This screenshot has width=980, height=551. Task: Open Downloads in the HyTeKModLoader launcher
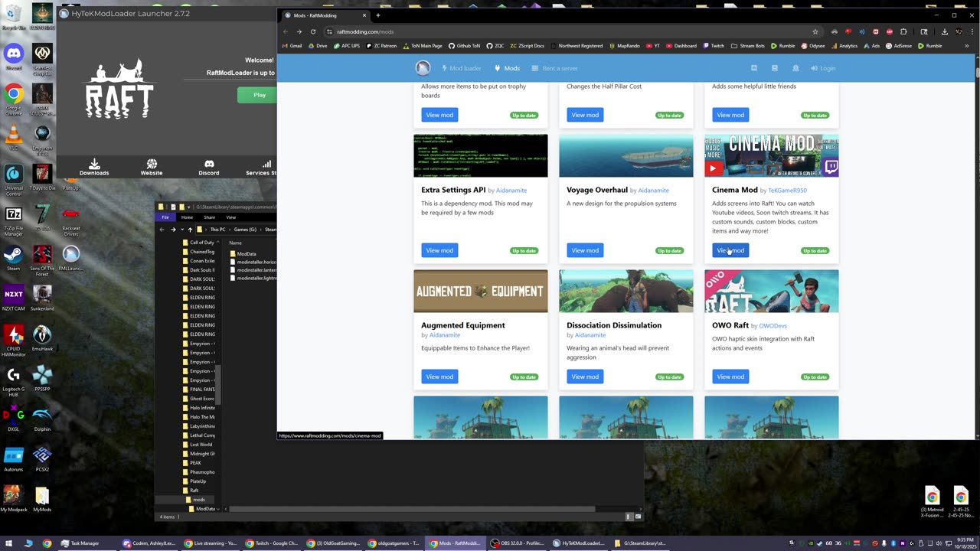coord(94,167)
